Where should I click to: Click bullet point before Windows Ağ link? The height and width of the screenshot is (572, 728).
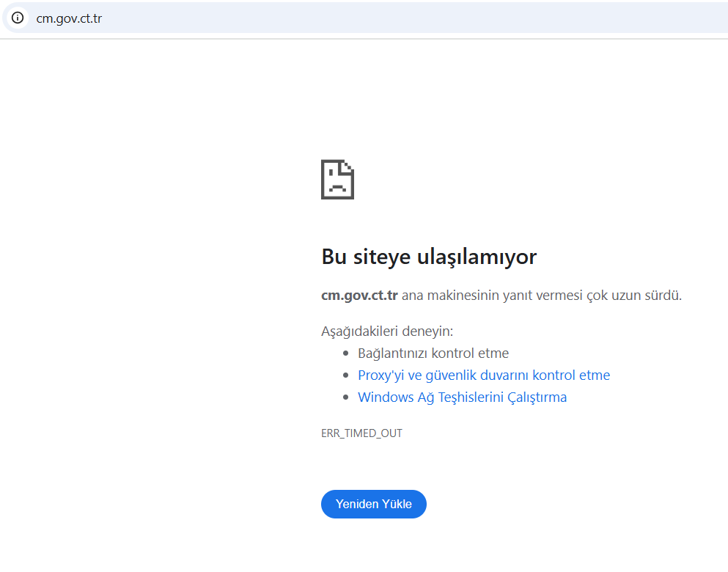tap(346, 398)
